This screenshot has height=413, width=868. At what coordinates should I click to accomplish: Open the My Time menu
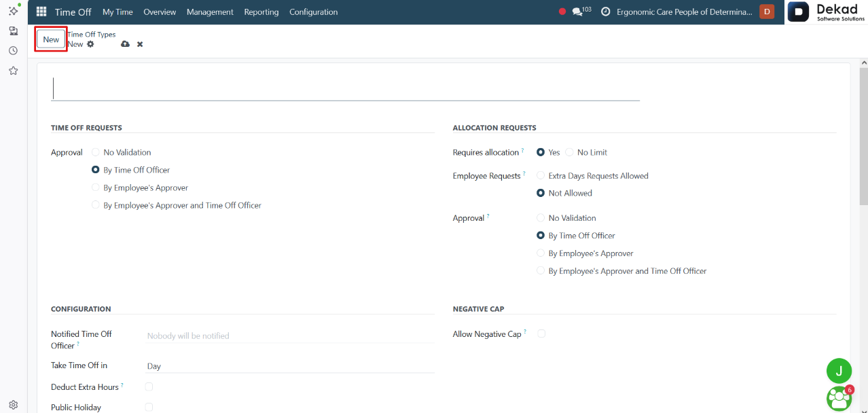[x=117, y=12]
